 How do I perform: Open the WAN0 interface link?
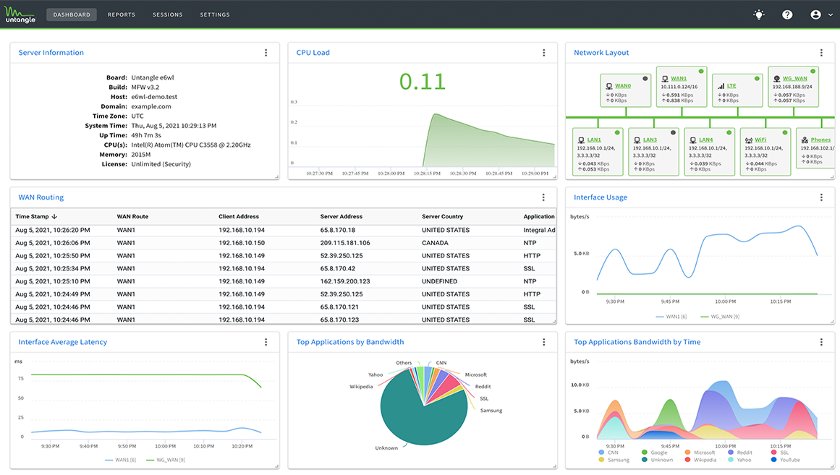[623, 86]
